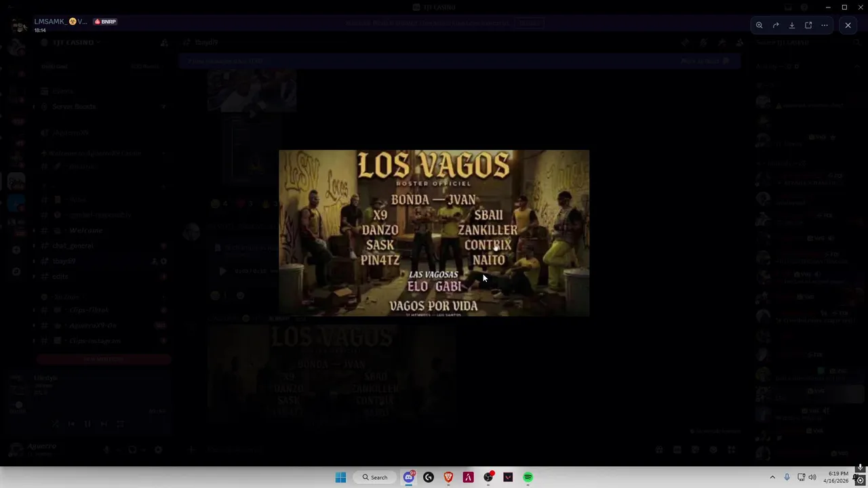
Task: Open the three-dots more options menu
Action: tap(825, 25)
